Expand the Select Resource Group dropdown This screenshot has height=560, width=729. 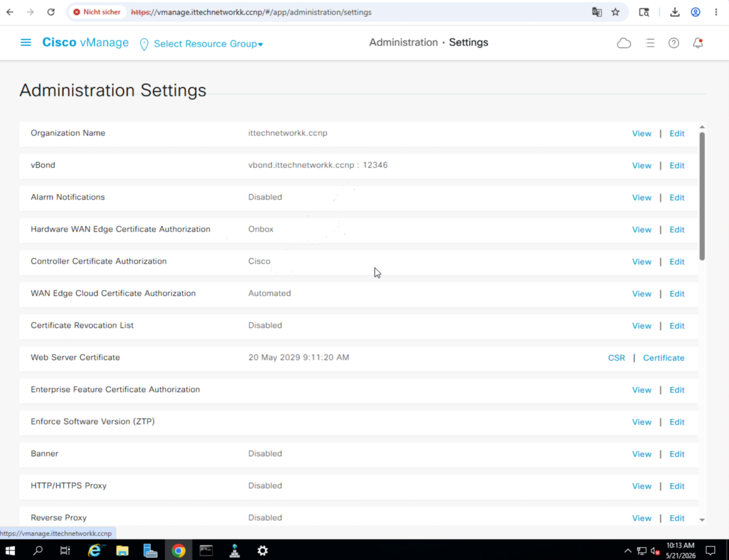tap(208, 44)
